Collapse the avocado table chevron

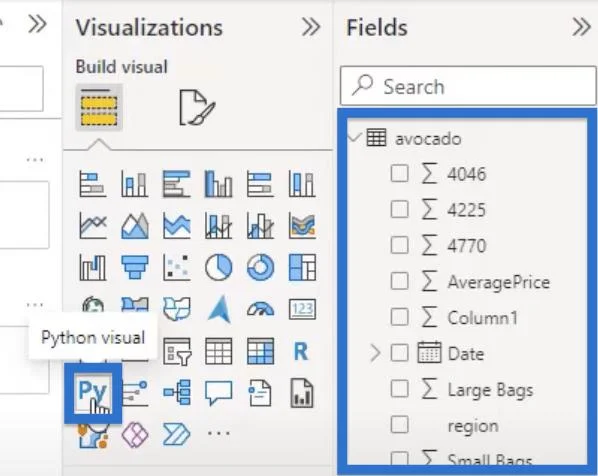pos(355,137)
